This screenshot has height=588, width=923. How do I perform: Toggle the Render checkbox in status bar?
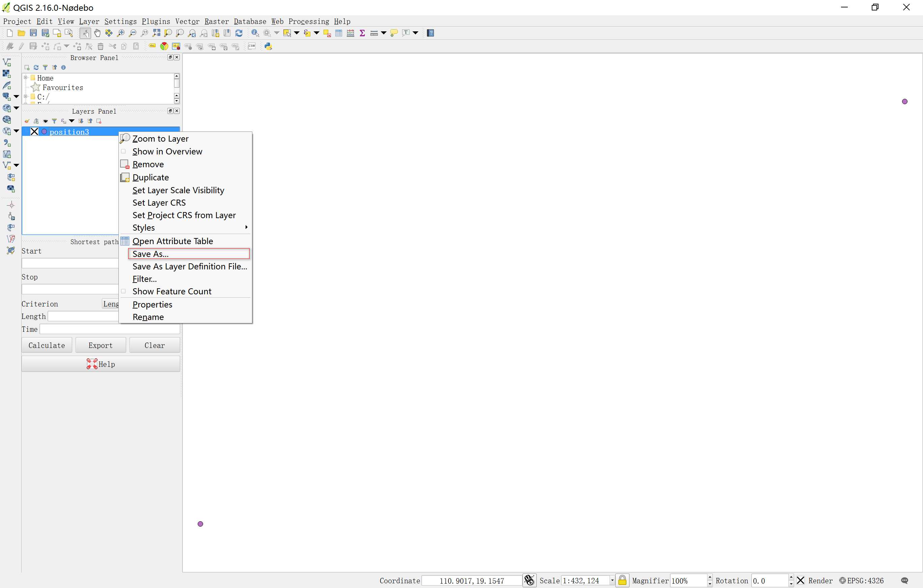pos(800,580)
